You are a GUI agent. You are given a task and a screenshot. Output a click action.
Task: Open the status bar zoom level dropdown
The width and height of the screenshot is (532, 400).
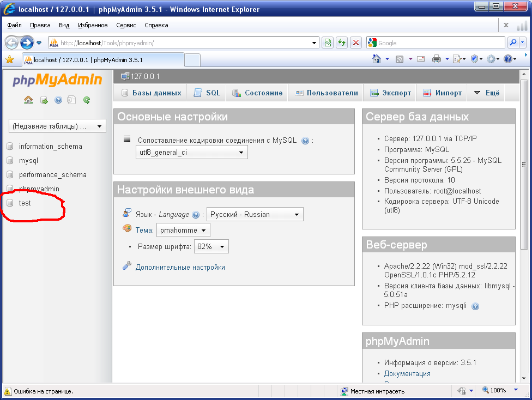click(x=516, y=390)
